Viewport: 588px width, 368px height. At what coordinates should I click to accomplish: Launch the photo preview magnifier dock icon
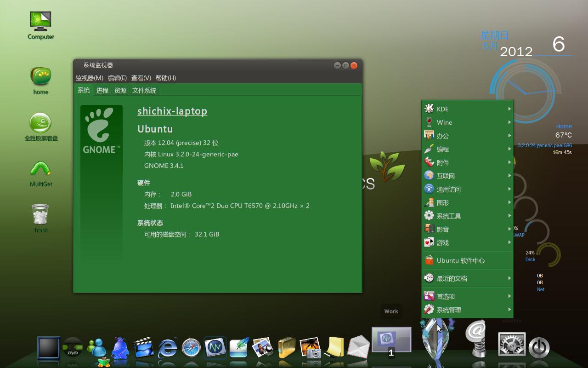pyautogui.click(x=263, y=348)
